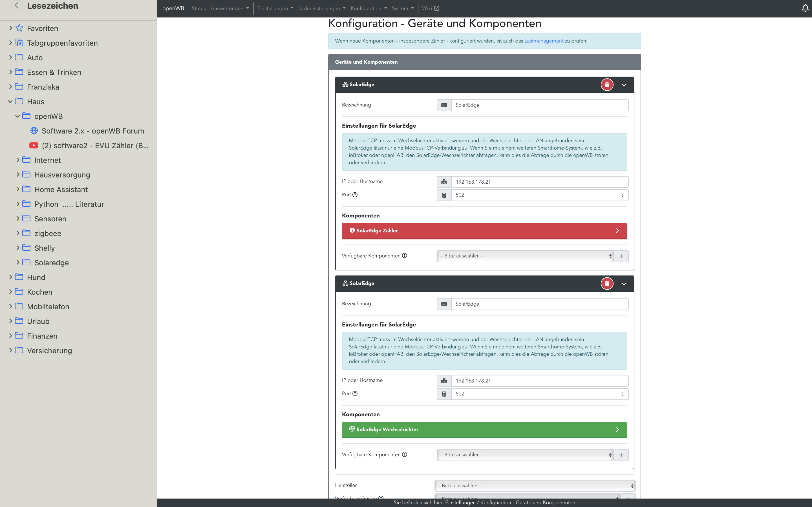
Task: Click the plus button in first Verfügbare Komponenten row
Action: tap(621, 256)
